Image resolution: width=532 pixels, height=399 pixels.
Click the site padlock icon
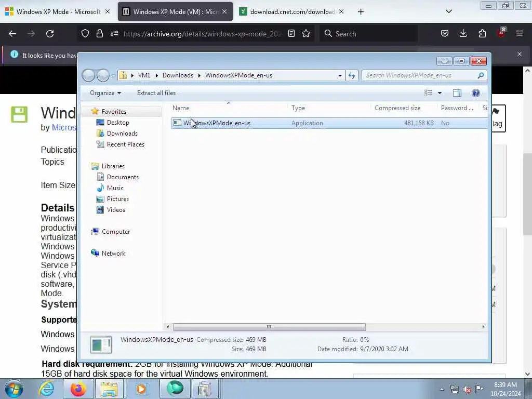(x=99, y=33)
